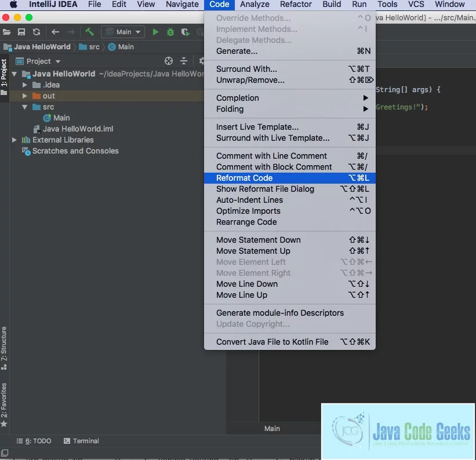Select Scratches and Consoles node

click(x=70, y=151)
